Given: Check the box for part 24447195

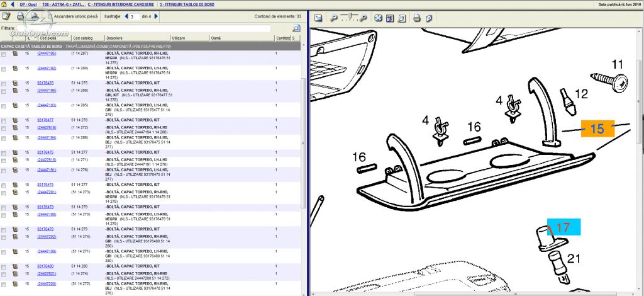Looking at the screenshot, I should tap(4, 54).
